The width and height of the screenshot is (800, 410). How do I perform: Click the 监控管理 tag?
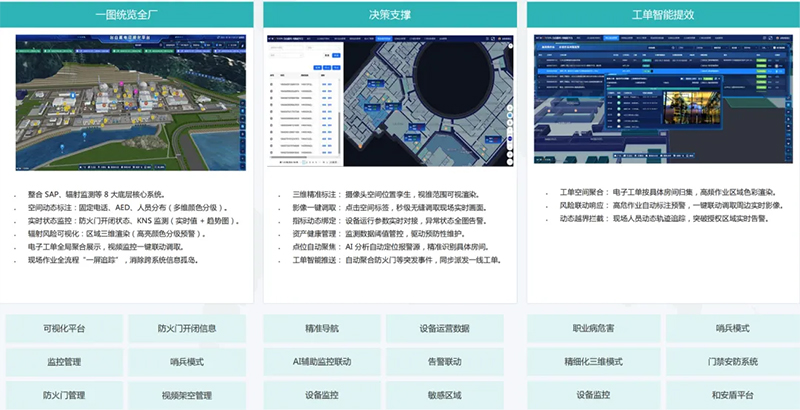pyautogui.click(x=64, y=362)
